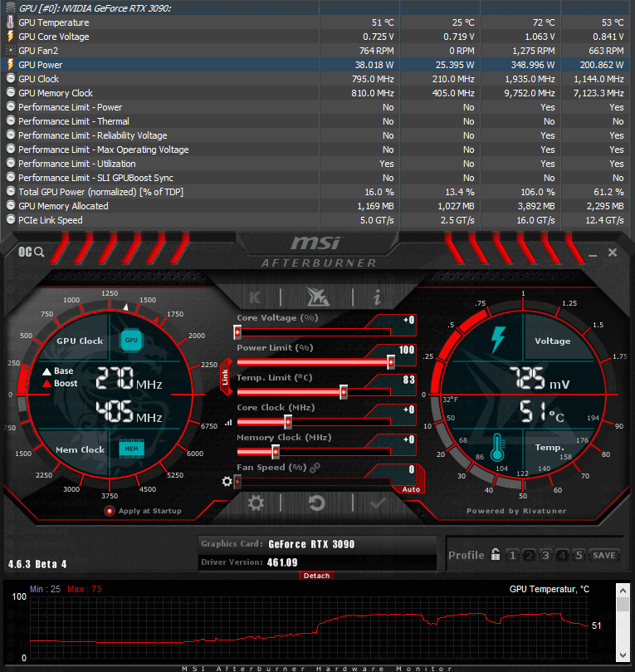Select the GPU [#0] NVIDIA GeForce RTX 3090 header
This screenshot has height=672, width=635.
click(x=317, y=8)
